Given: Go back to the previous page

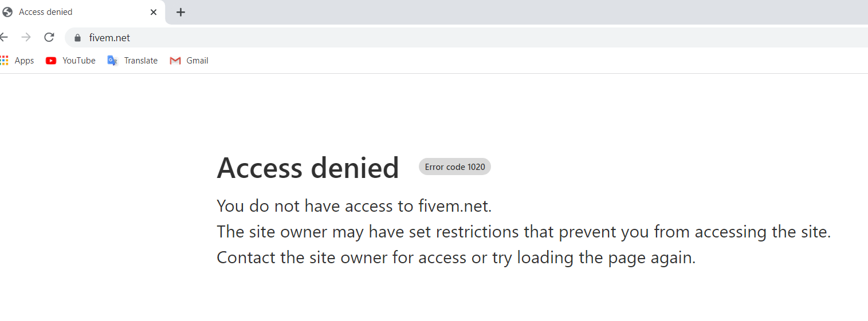Looking at the screenshot, I should tap(4, 38).
